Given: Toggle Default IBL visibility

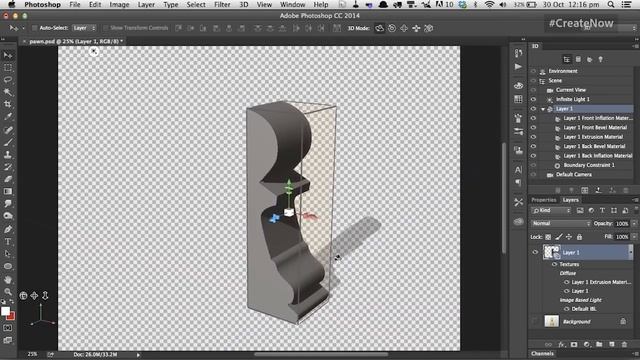Looking at the screenshot, I should (x=567, y=309).
